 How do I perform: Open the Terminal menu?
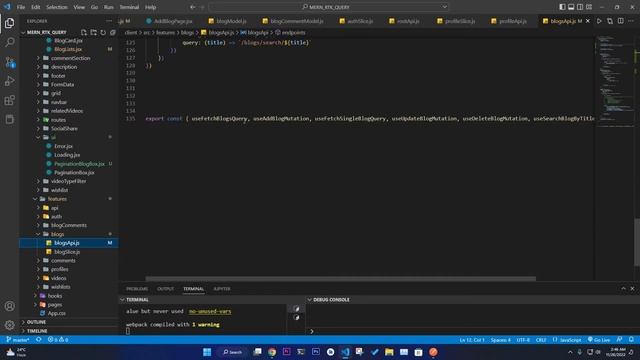click(129, 7)
